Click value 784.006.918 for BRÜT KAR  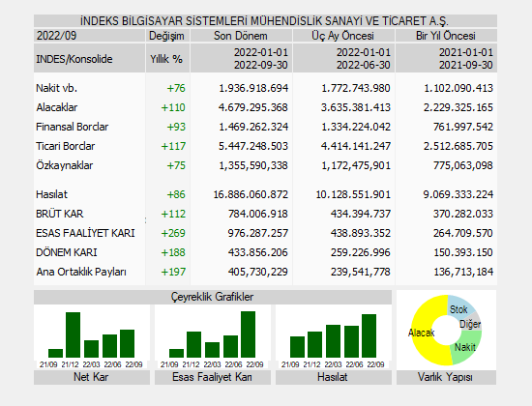(x=258, y=214)
